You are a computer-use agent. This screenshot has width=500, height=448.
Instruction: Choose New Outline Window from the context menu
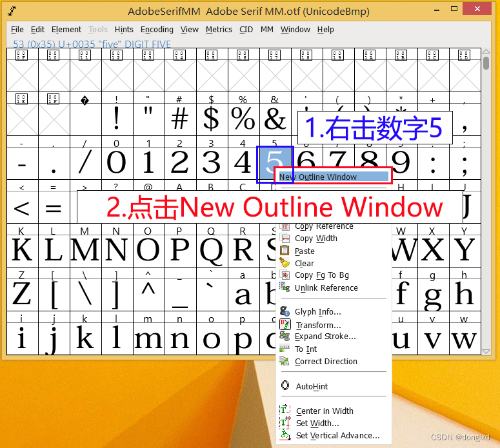[x=334, y=177]
